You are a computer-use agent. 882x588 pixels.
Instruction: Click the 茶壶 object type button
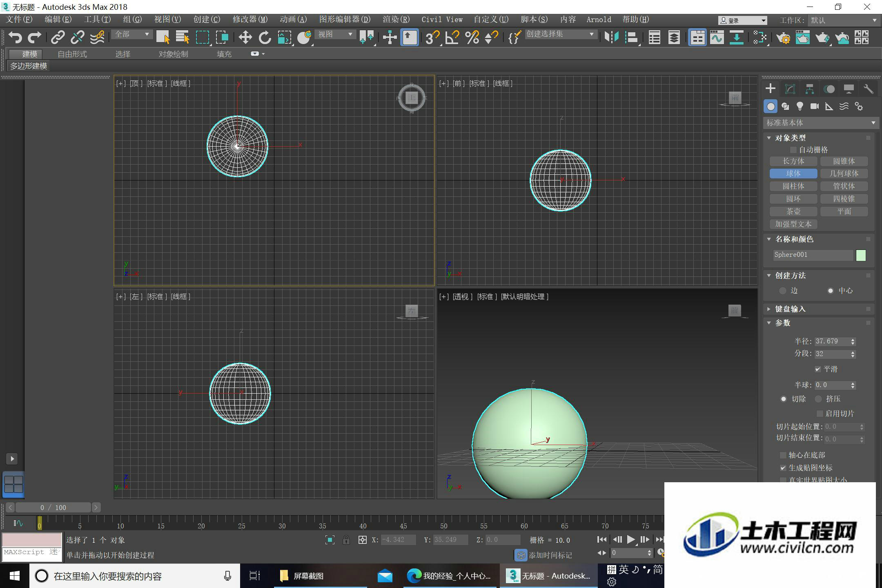tap(793, 212)
